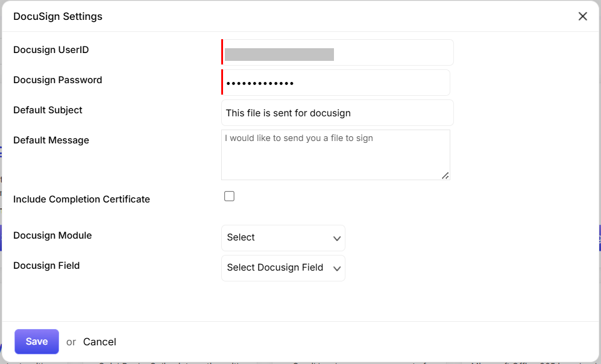Click the Default Subject text field
Image resolution: width=601 pixels, height=364 pixels.
coord(338,113)
